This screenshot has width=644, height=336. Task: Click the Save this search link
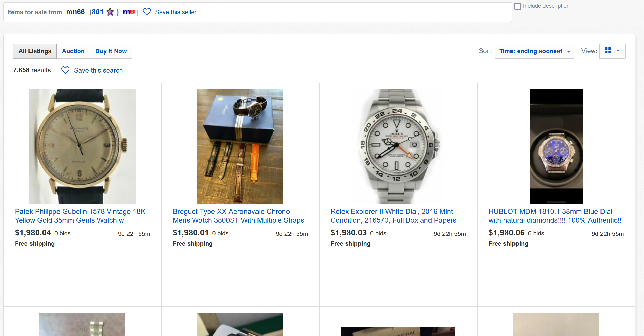(98, 70)
